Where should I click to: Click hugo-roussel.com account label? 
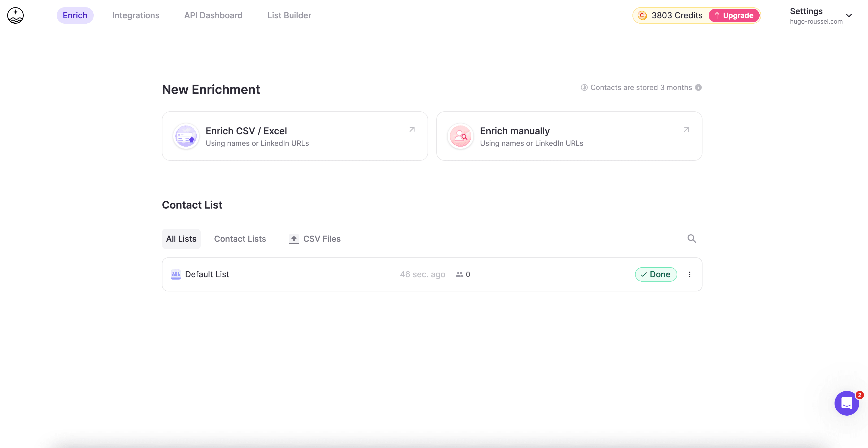tap(816, 22)
